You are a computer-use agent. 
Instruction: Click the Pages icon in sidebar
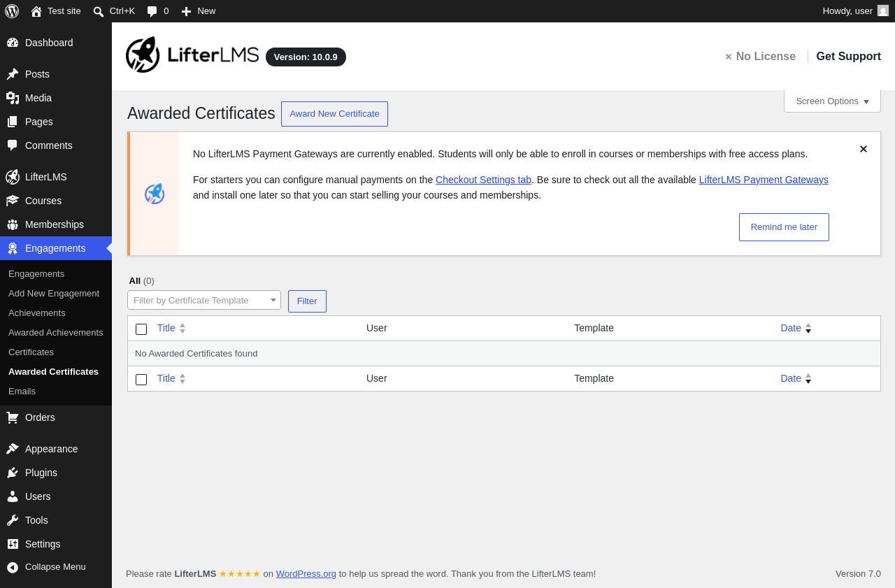(x=13, y=122)
